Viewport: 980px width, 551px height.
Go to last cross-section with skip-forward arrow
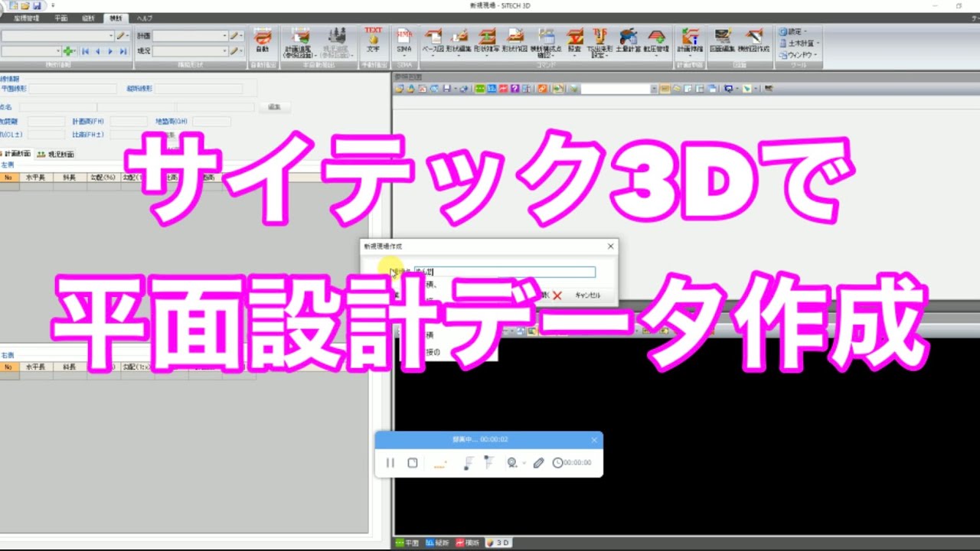(x=124, y=51)
